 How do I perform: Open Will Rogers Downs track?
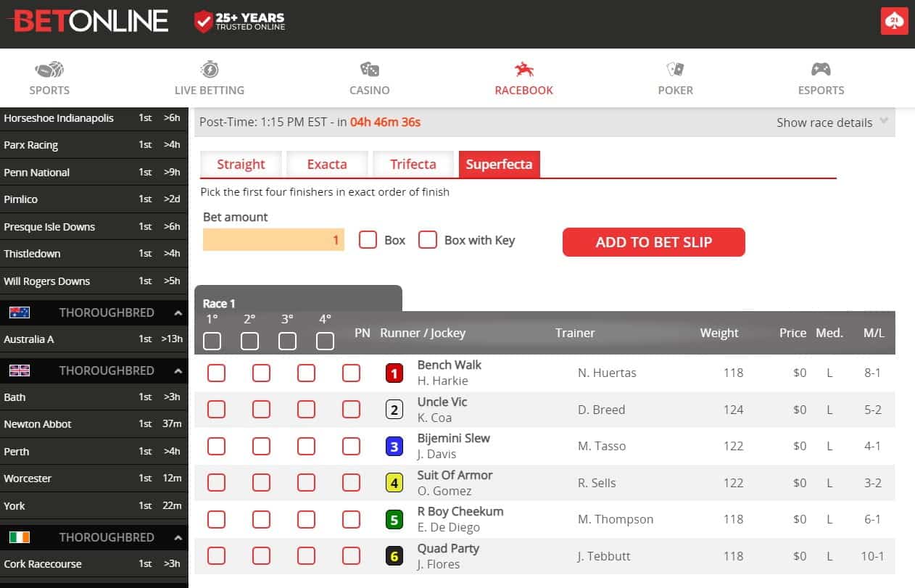(x=94, y=281)
